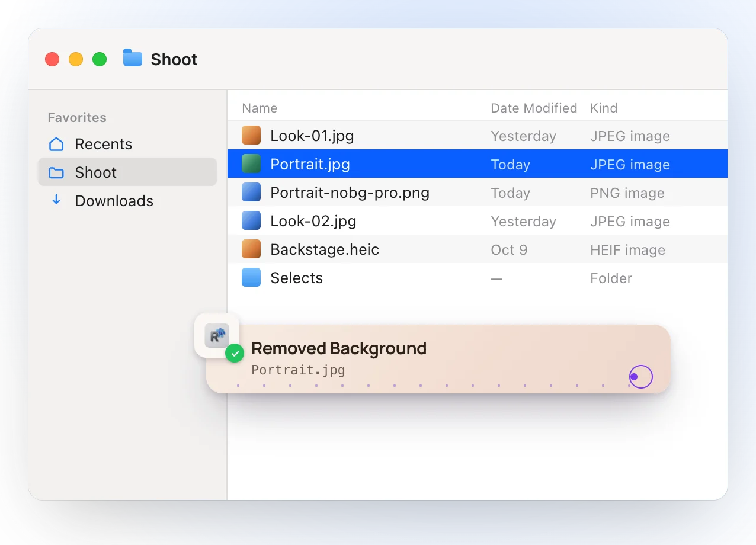Image resolution: width=756 pixels, height=545 pixels.
Task: Click the Portrait-nobg-pro.png file icon
Action: [x=251, y=193]
